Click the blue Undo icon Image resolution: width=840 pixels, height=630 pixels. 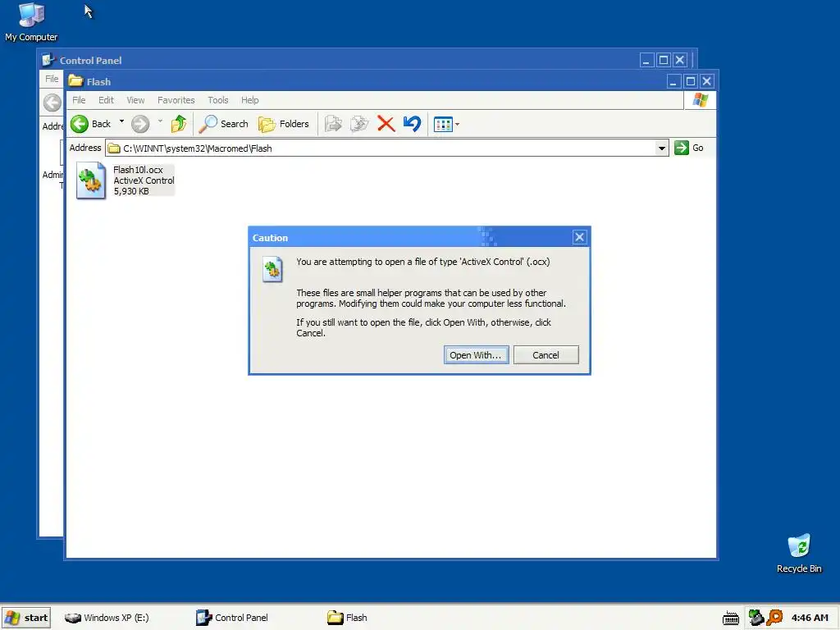point(412,124)
